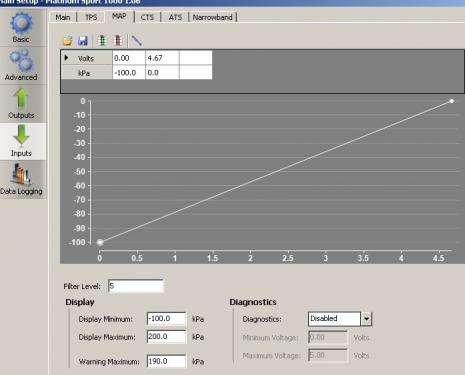Open the Advanced settings gears icon
Viewport: 465px width, 375px height.
pos(21,60)
